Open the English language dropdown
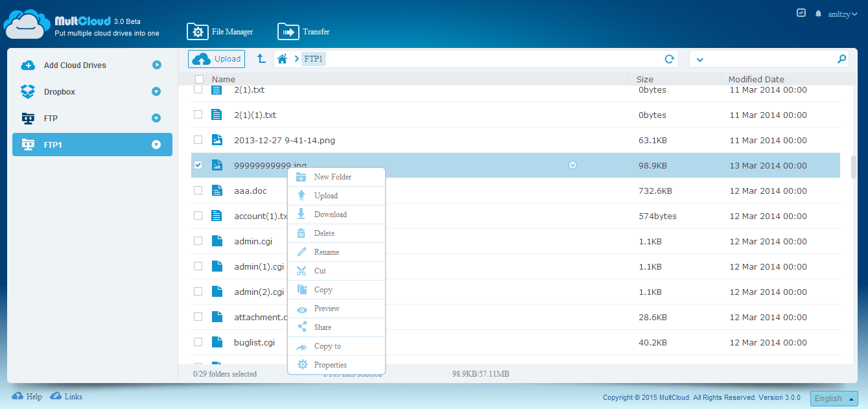Screen dimensions: 868x409 tap(834, 399)
